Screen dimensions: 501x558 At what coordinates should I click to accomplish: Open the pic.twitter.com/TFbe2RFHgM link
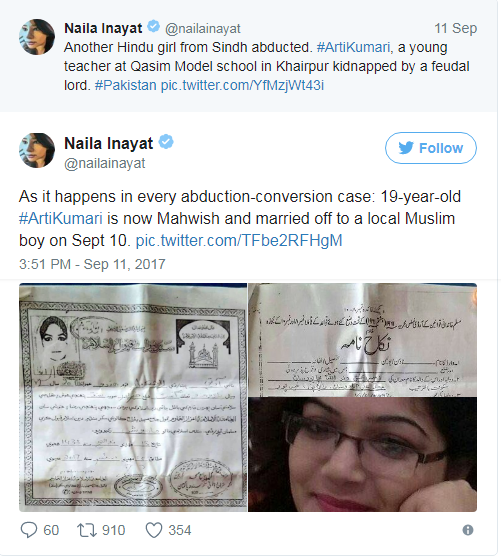[239, 241]
